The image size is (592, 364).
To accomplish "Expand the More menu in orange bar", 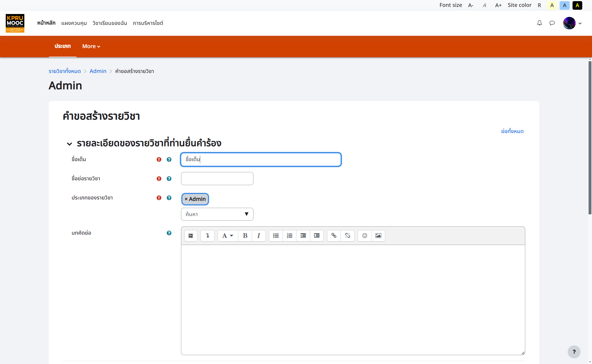I will pos(91,46).
